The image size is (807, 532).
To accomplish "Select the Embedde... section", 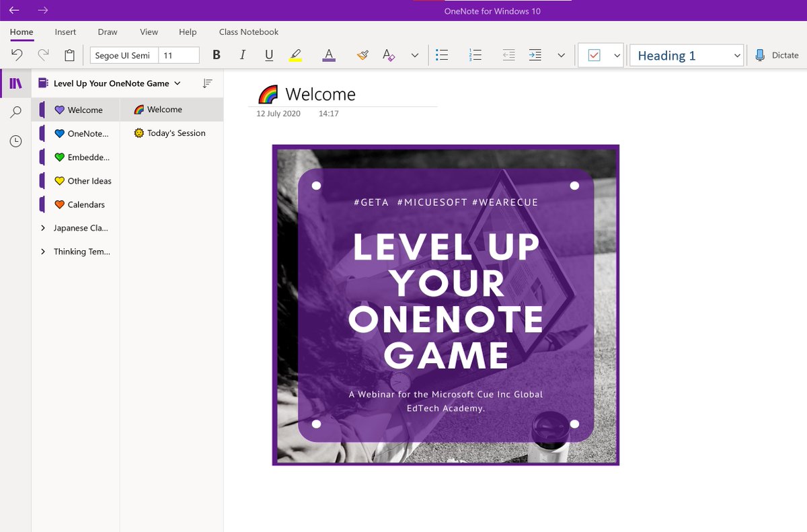I will [x=76, y=157].
